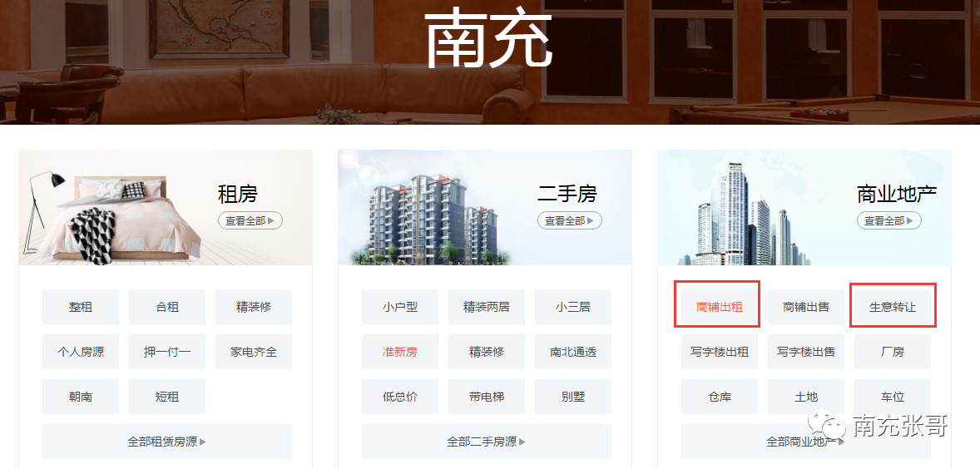Expand 全部二手房源 list
The height and width of the screenshot is (469, 980).
point(486,442)
